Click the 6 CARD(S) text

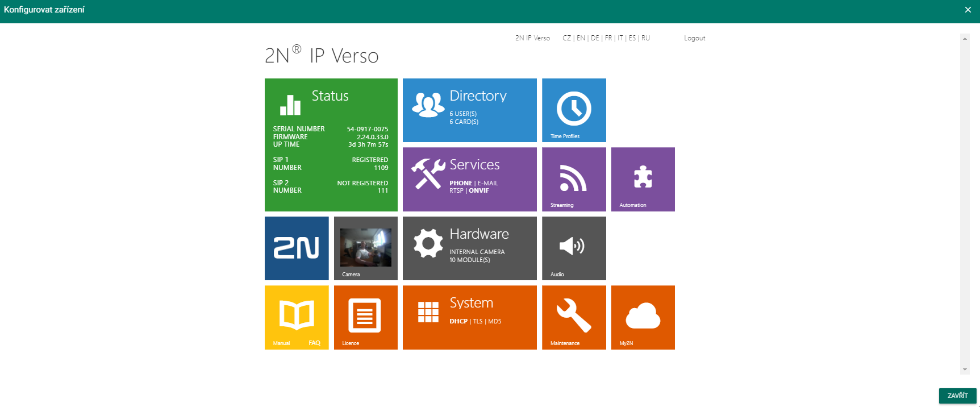[x=464, y=122]
